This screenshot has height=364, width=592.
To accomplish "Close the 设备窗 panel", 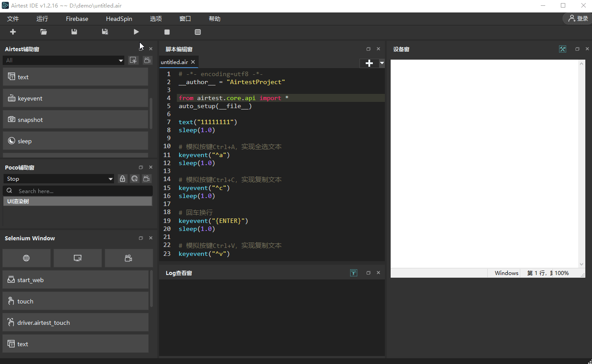I will 587,49.
